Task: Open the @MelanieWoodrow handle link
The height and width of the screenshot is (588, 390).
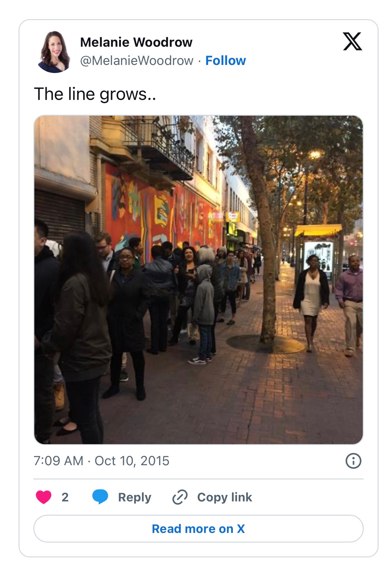Action: point(137,61)
